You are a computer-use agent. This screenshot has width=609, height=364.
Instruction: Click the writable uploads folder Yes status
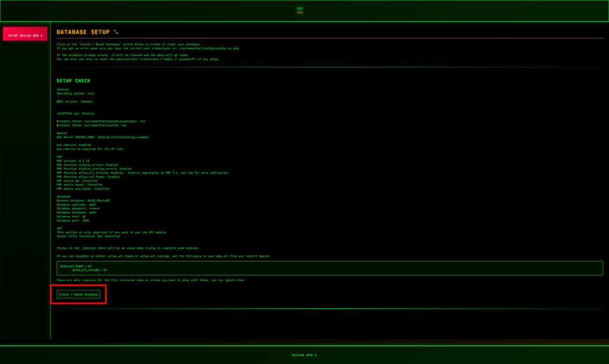101,121
